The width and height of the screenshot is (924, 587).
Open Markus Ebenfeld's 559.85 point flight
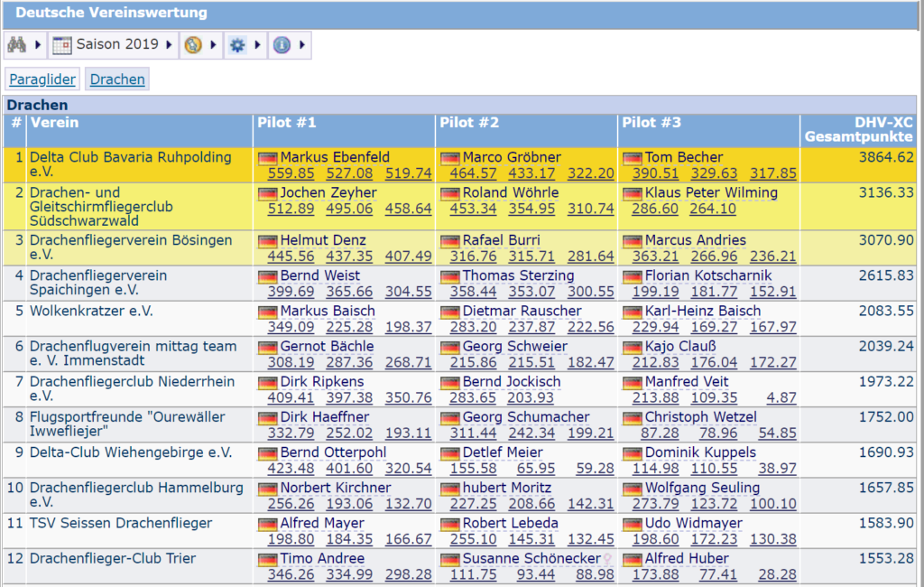(291, 173)
